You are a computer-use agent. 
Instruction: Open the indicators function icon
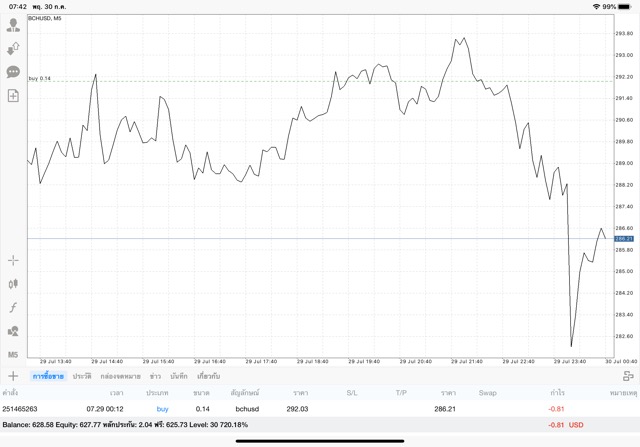(x=13, y=307)
